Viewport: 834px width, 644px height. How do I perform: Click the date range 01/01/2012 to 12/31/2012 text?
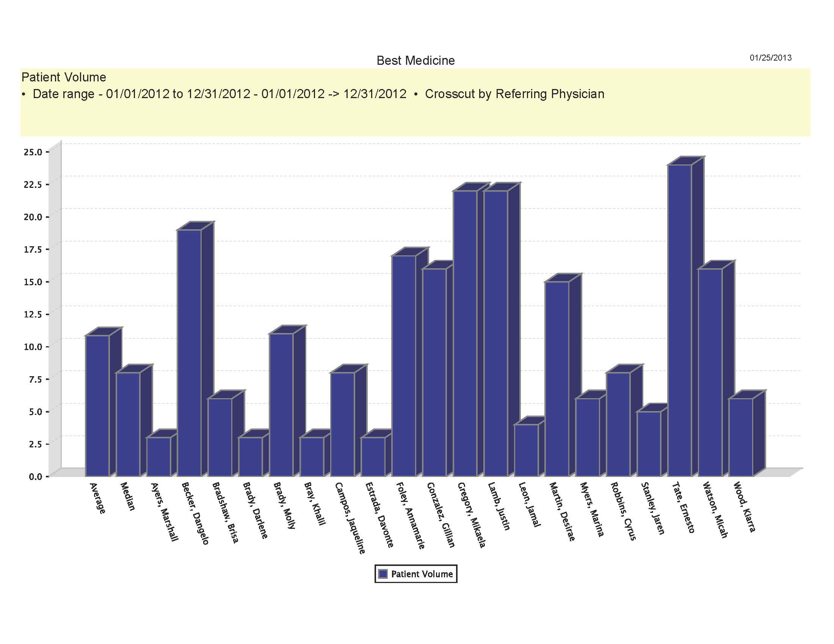click(x=178, y=94)
